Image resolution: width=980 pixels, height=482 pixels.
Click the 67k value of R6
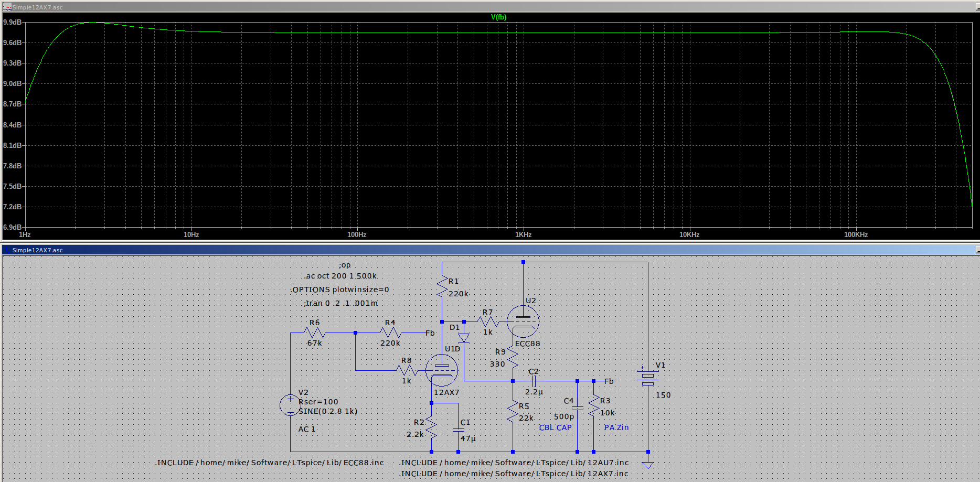(315, 343)
